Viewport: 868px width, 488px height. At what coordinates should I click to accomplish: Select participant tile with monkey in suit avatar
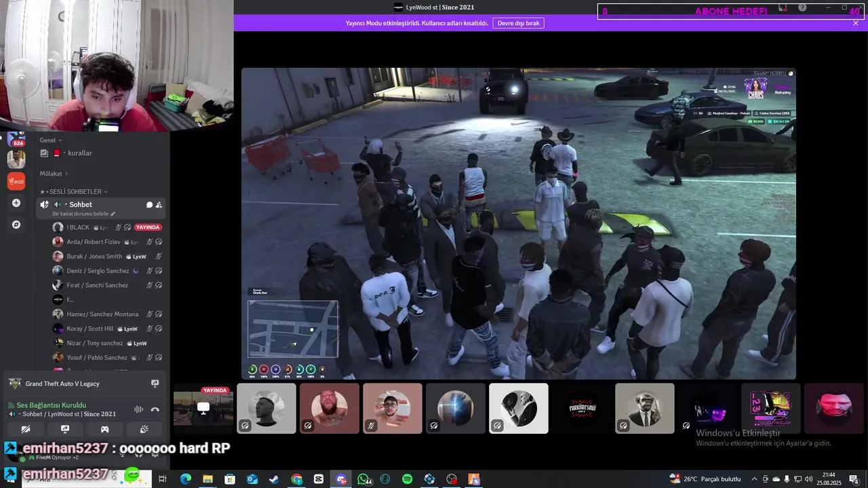click(645, 408)
